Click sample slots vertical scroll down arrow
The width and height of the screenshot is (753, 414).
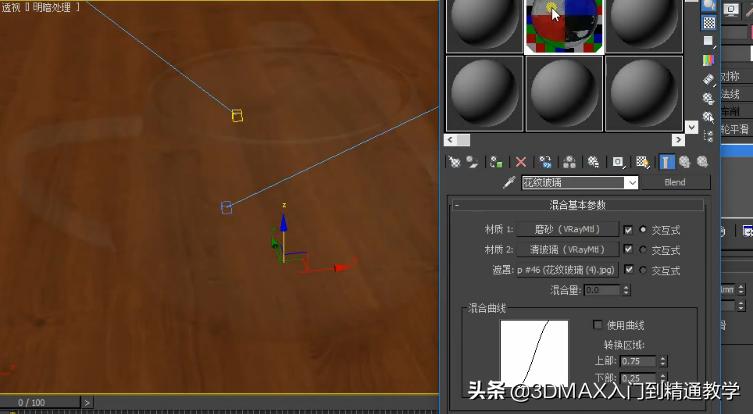pyautogui.click(x=692, y=127)
